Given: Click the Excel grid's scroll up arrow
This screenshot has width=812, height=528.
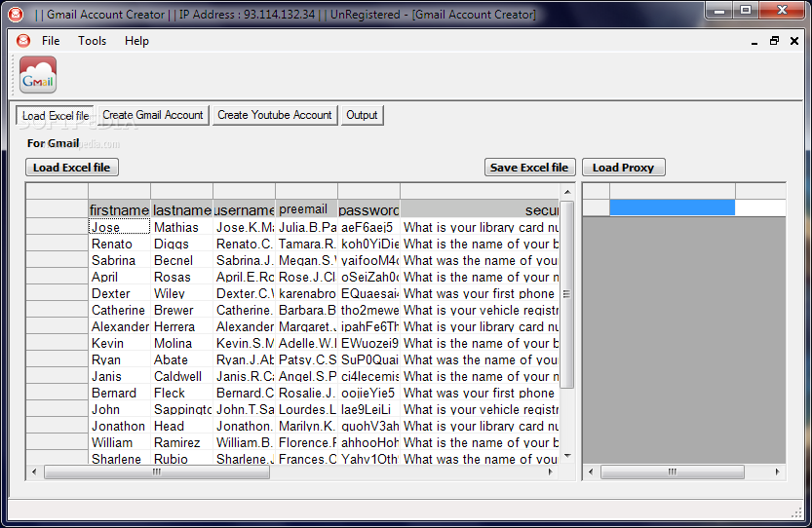Looking at the screenshot, I should pos(567,192).
